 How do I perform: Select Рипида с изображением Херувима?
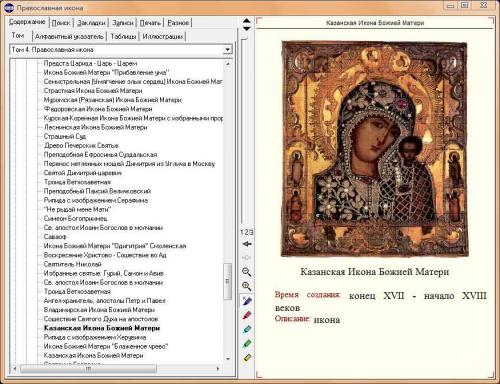pos(95,337)
